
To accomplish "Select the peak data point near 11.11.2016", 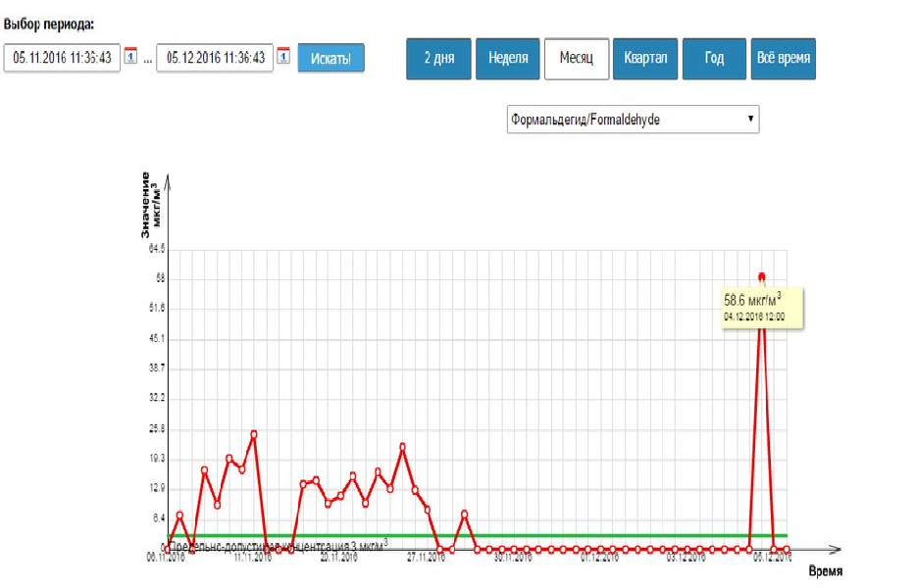I will 254,434.
